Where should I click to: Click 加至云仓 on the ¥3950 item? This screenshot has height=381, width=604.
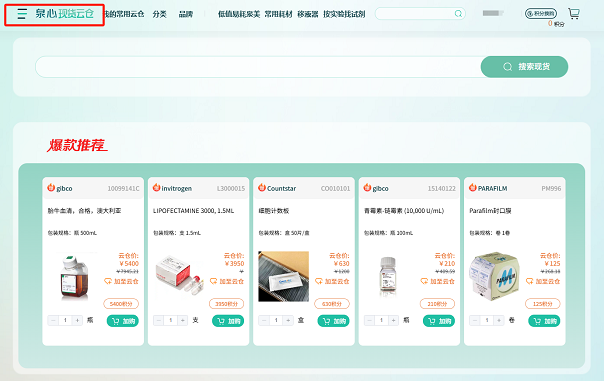pyautogui.click(x=227, y=281)
